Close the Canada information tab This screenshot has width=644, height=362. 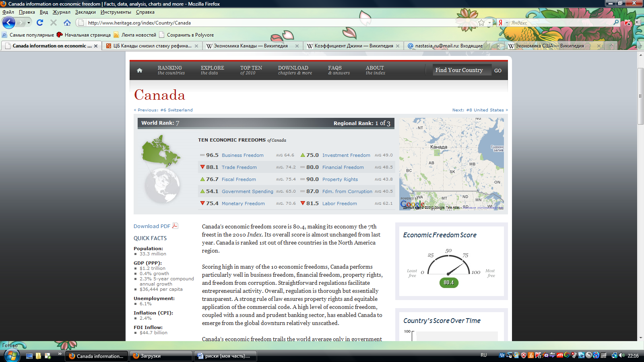click(96, 46)
